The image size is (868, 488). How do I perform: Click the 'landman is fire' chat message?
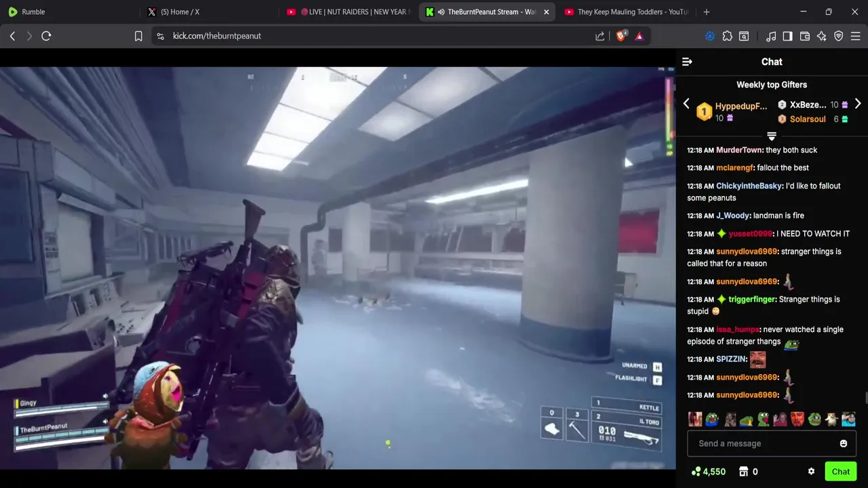(778, 216)
